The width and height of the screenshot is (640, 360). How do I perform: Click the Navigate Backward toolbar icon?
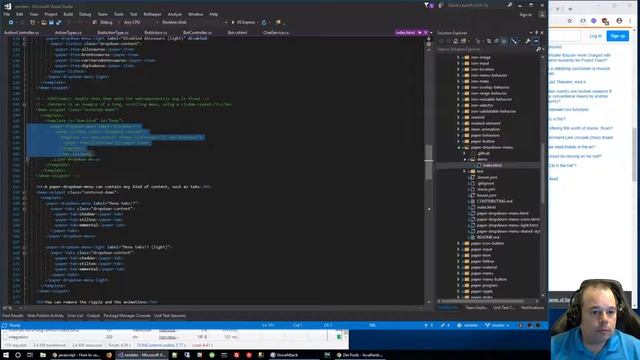(11, 22)
